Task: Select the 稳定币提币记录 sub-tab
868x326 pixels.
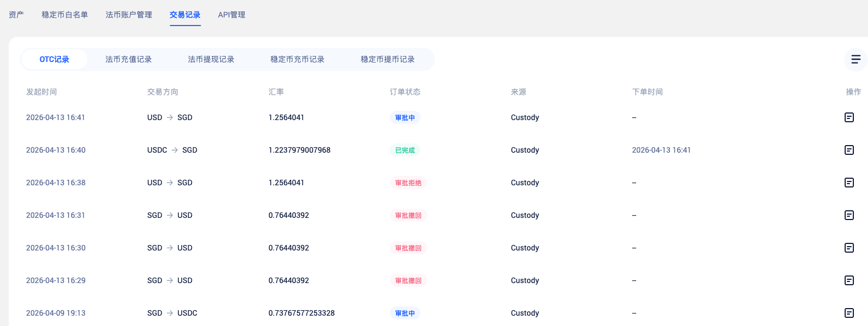Action: pos(388,59)
